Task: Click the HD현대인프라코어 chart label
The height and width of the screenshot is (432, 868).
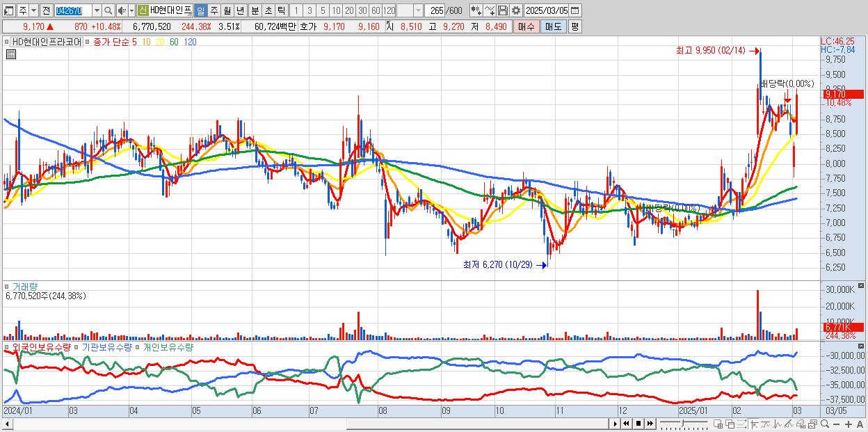Action: click(47, 42)
